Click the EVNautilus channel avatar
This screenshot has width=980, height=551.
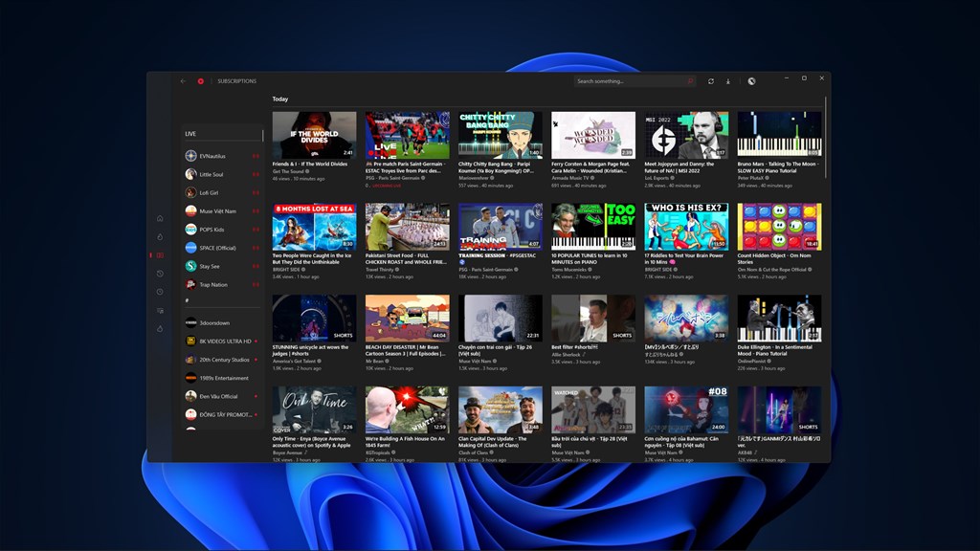(190, 156)
